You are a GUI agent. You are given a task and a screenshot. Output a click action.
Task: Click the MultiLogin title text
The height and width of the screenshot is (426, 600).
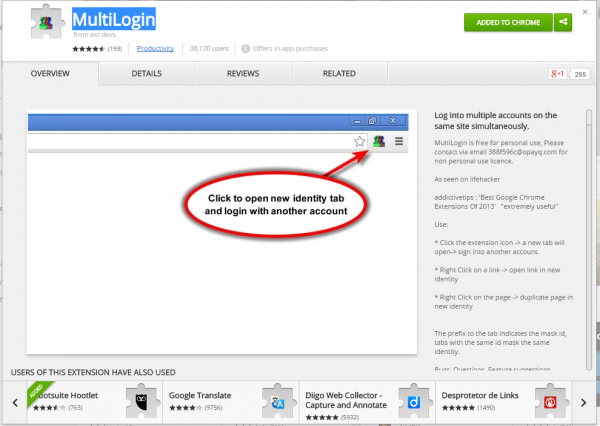click(114, 19)
